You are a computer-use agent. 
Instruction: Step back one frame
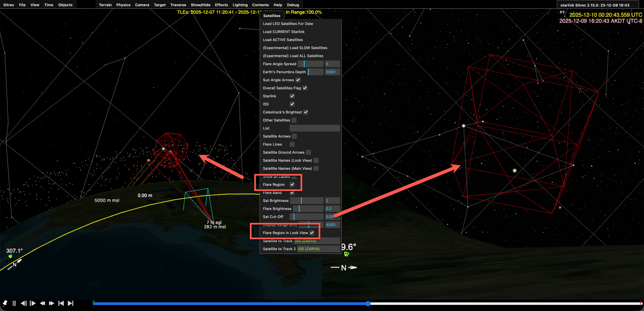tap(24, 303)
